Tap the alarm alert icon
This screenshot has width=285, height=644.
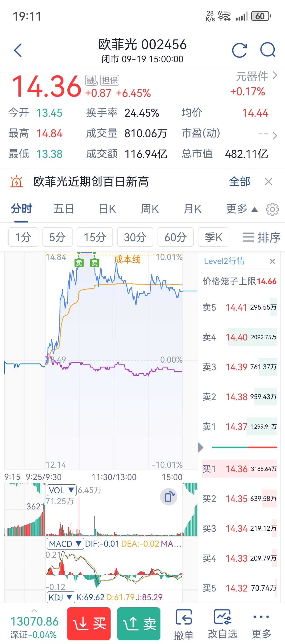16,182
